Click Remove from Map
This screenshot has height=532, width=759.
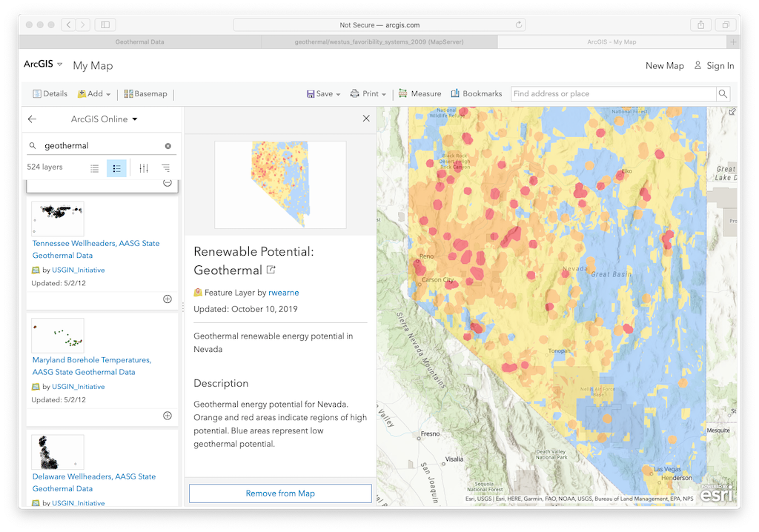pos(279,492)
